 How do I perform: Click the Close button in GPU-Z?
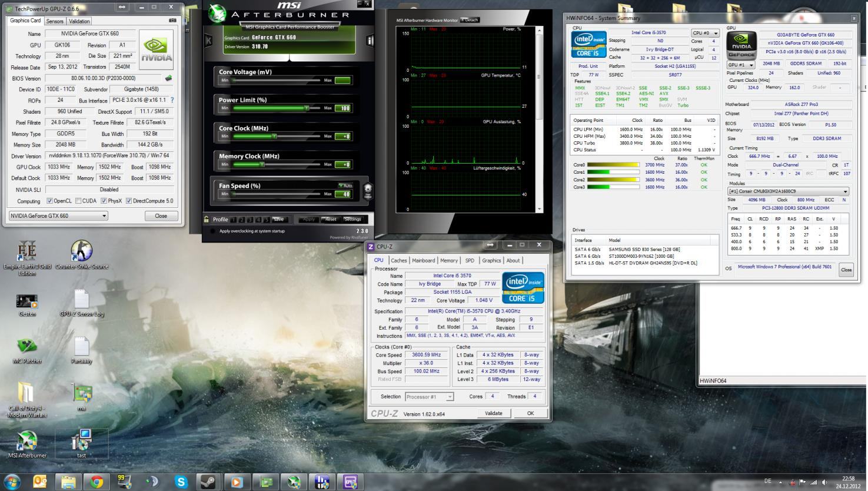click(x=161, y=216)
